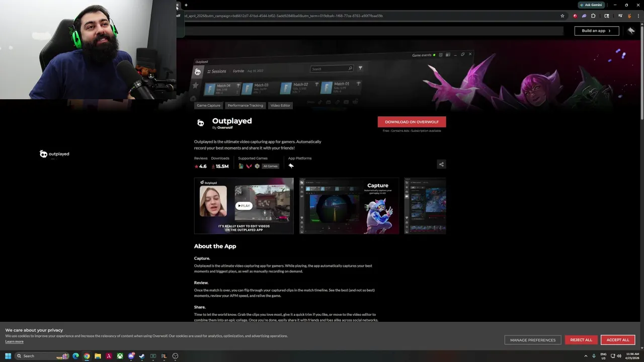Open the Capture screenshot thumbnail
Viewport: 644px width, 362px height.
tap(349, 206)
